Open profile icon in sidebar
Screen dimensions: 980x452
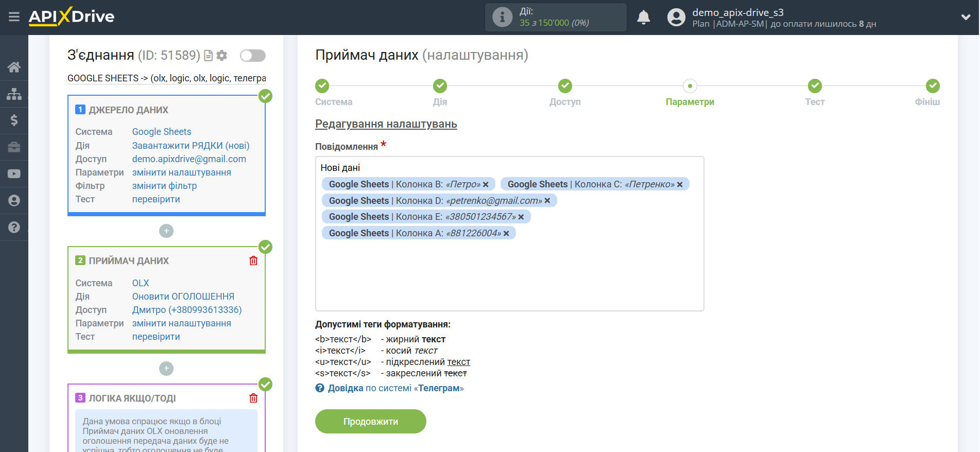pos(14,201)
